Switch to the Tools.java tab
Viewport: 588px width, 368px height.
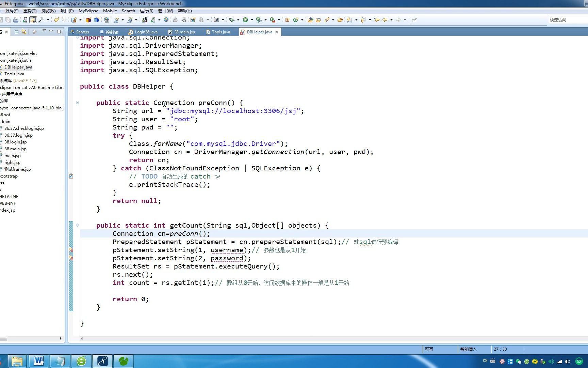[218, 32]
